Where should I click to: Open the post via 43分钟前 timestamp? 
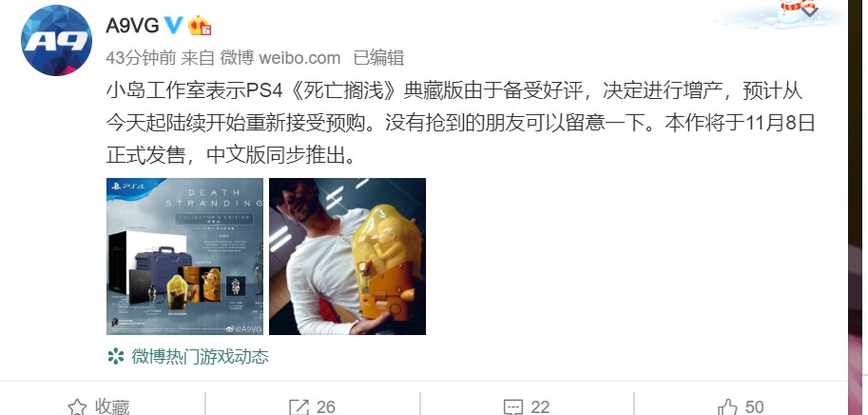141,58
